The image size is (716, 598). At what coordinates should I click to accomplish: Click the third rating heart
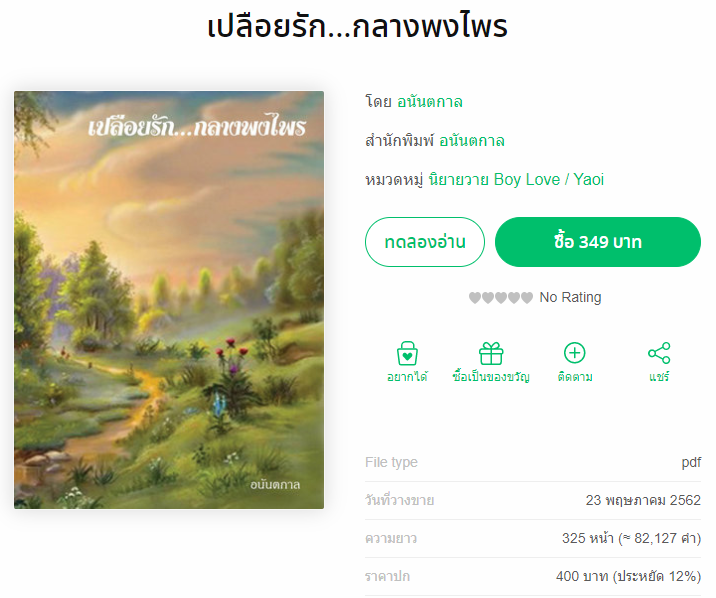(501, 298)
